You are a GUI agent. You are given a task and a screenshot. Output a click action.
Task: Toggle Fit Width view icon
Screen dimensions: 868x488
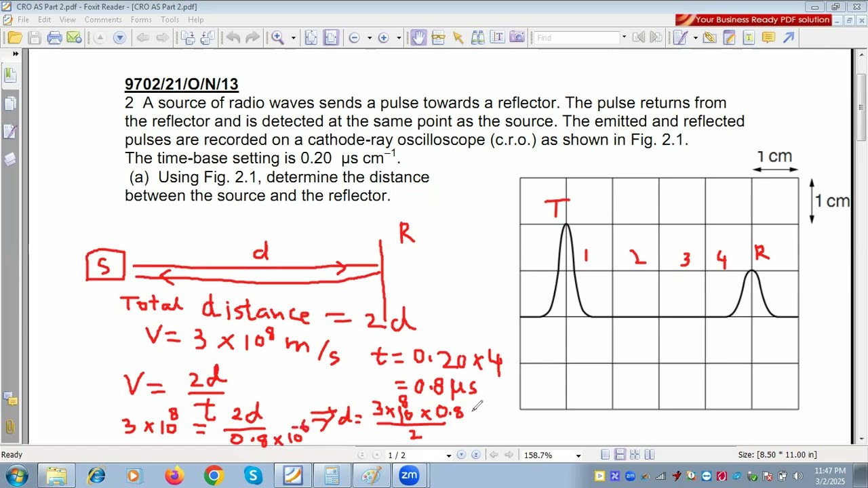point(330,38)
